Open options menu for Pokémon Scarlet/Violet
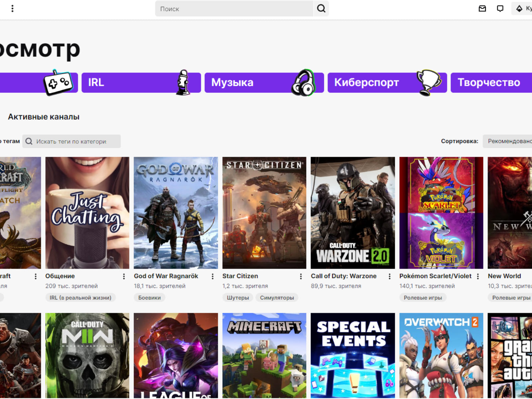 pyautogui.click(x=478, y=276)
